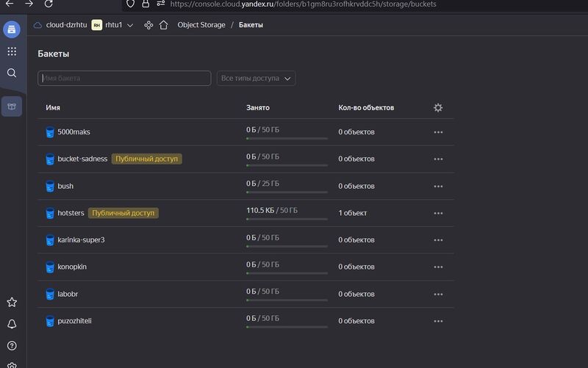Open actions menu for hotsters bucket
This screenshot has width=588, height=368.
[x=438, y=213]
